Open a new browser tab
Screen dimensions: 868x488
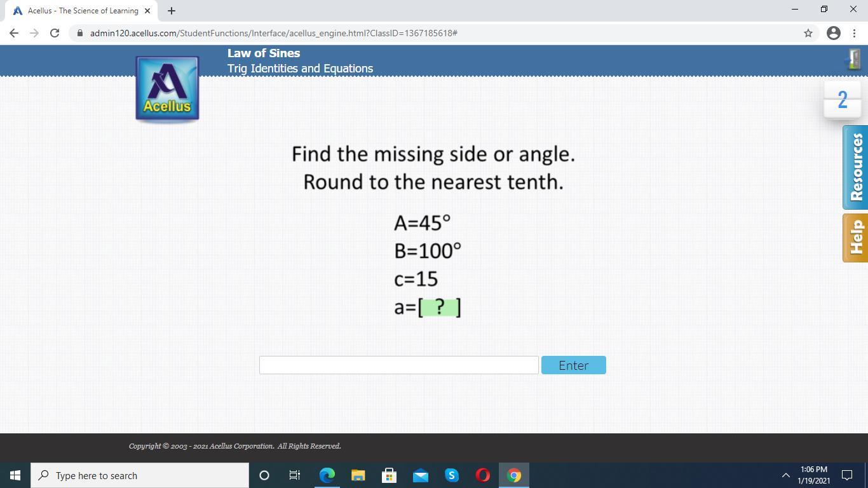point(172,11)
